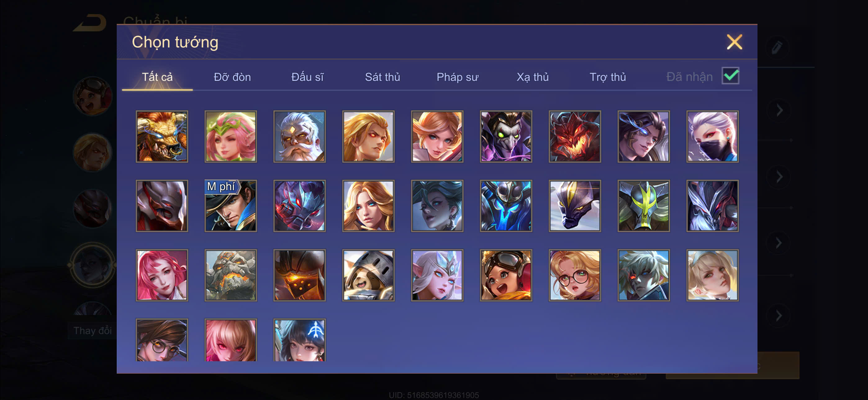Select the 'Trợ thủ' tab
868x400 pixels.
pos(608,77)
